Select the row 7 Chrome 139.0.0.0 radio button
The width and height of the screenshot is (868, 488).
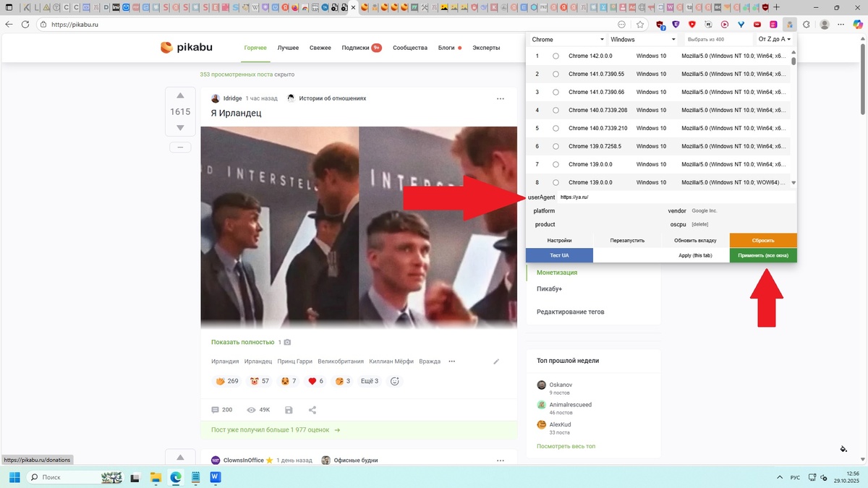(x=556, y=164)
